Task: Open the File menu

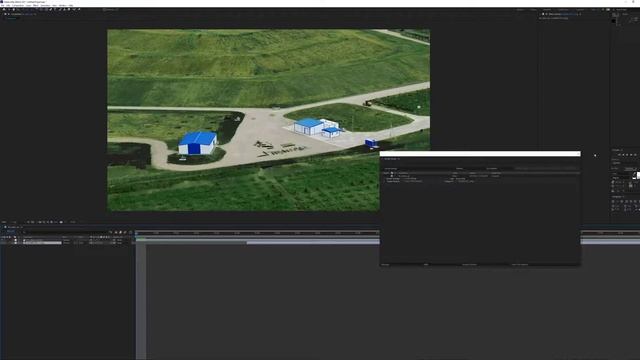Action: [x=2, y=5]
